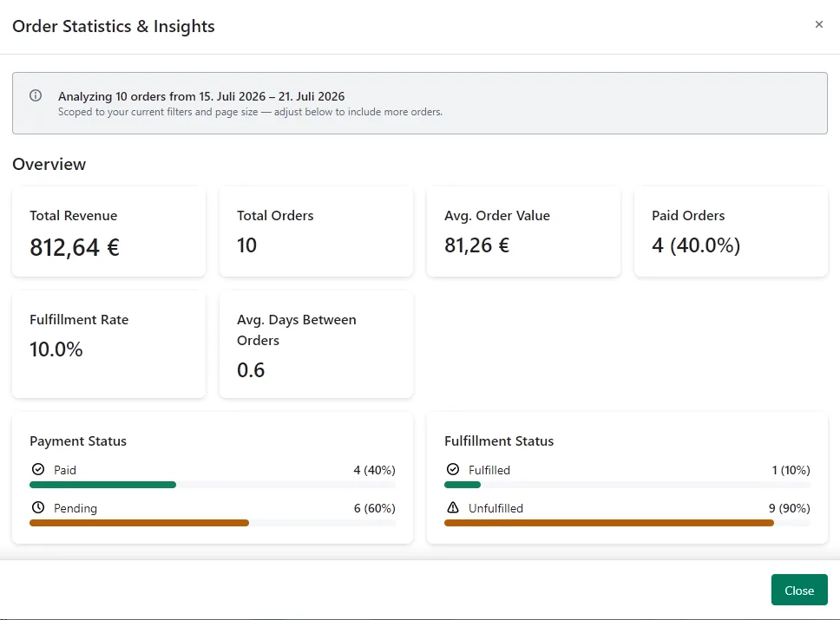The height and width of the screenshot is (620, 840).
Task: Select the Paid Orders value 4 (40.0%)
Action: 696,245
